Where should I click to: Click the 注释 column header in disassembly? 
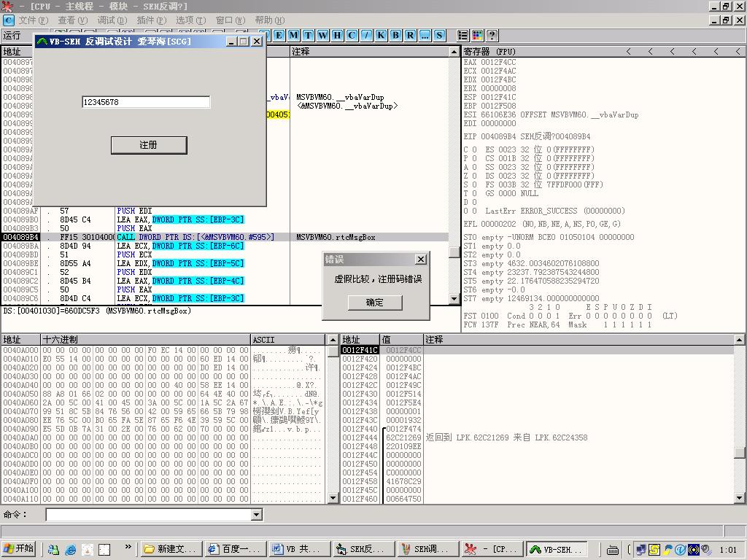(x=369, y=52)
